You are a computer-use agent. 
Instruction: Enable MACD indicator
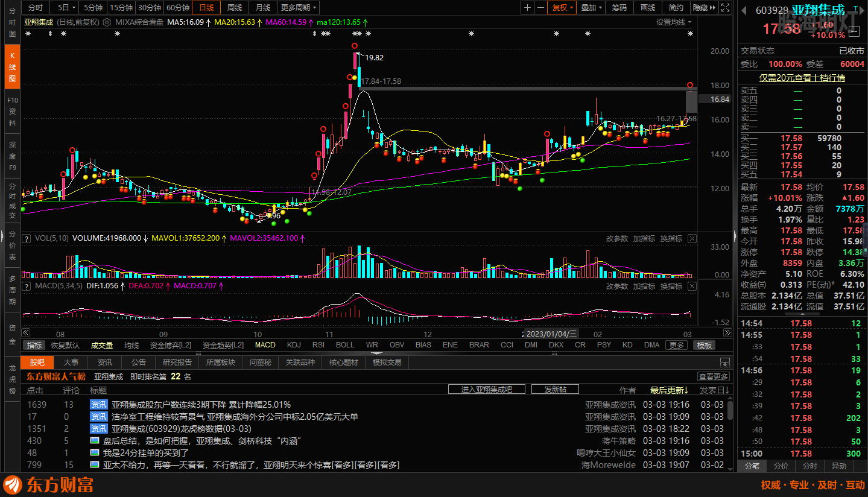[265, 345]
